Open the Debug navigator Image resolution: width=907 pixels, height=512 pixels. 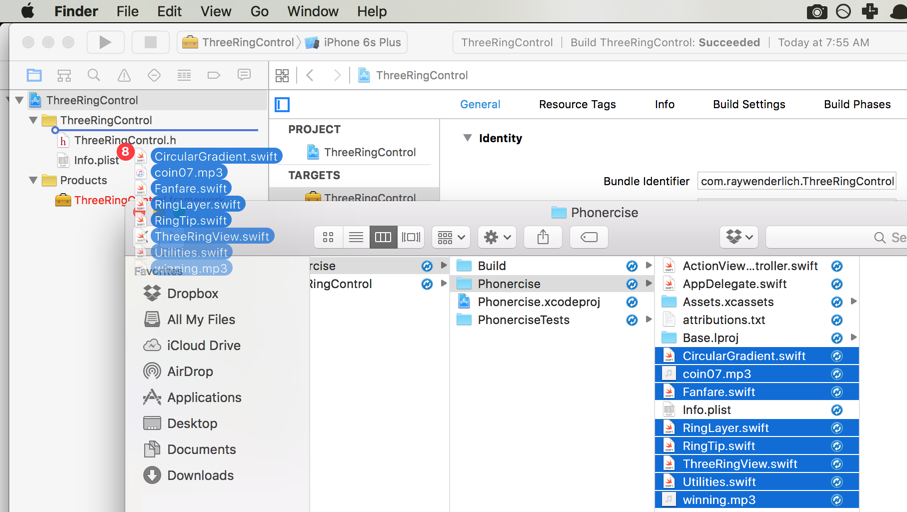(x=184, y=75)
